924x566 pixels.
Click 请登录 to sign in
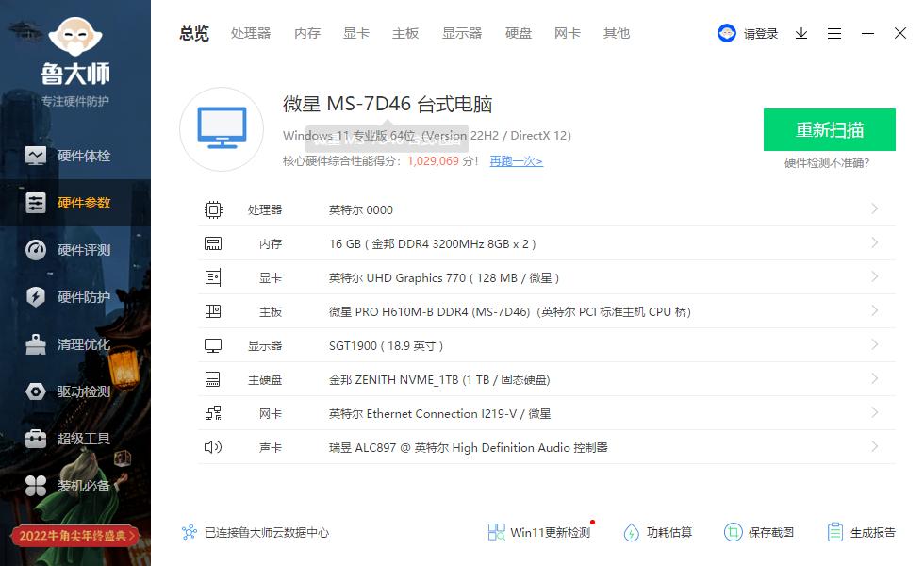point(759,33)
